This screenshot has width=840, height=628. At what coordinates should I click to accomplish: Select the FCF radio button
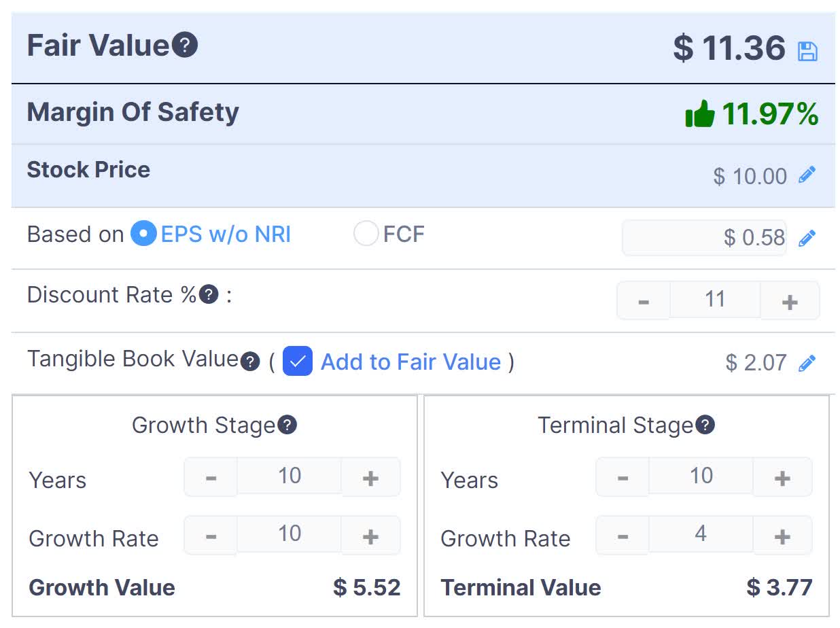366,234
